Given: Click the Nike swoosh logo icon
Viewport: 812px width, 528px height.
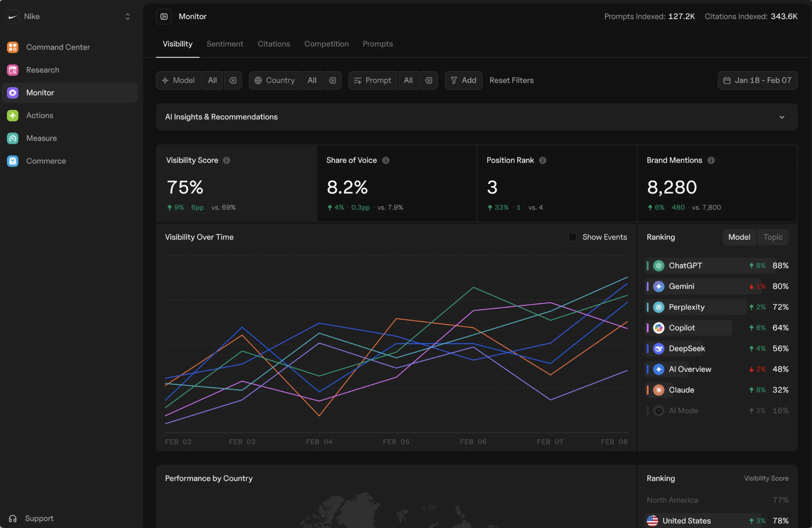Looking at the screenshot, I should click(13, 16).
